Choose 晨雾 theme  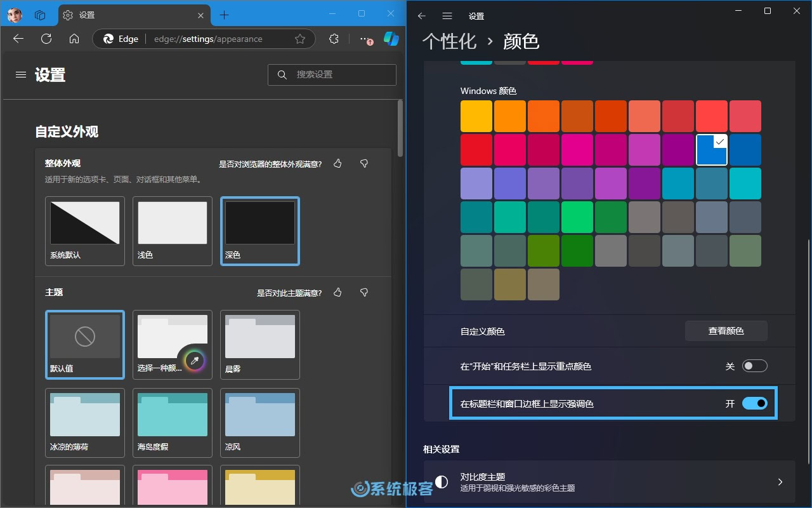[260, 344]
